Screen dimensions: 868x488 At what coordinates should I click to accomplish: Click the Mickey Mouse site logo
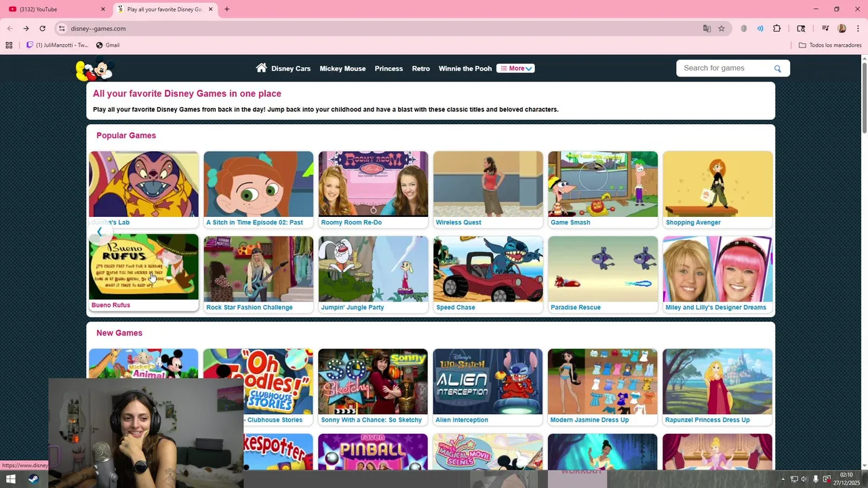(94, 70)
